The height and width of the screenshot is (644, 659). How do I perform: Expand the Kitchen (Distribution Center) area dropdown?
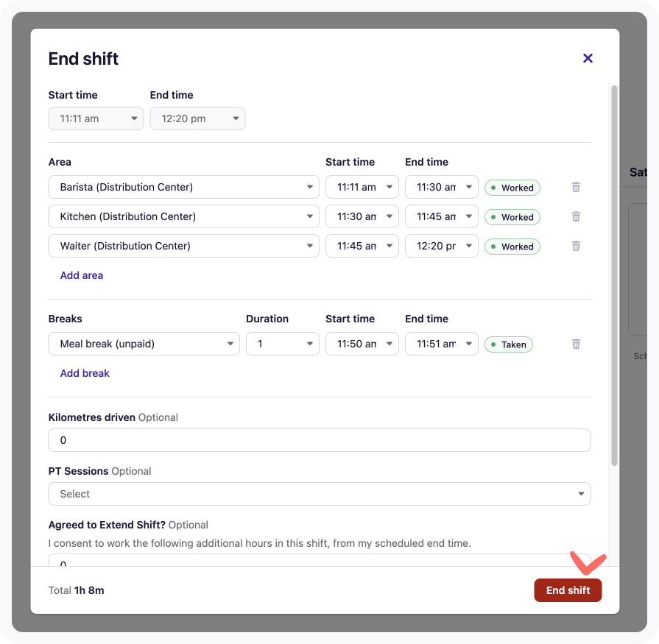(183, 216)
